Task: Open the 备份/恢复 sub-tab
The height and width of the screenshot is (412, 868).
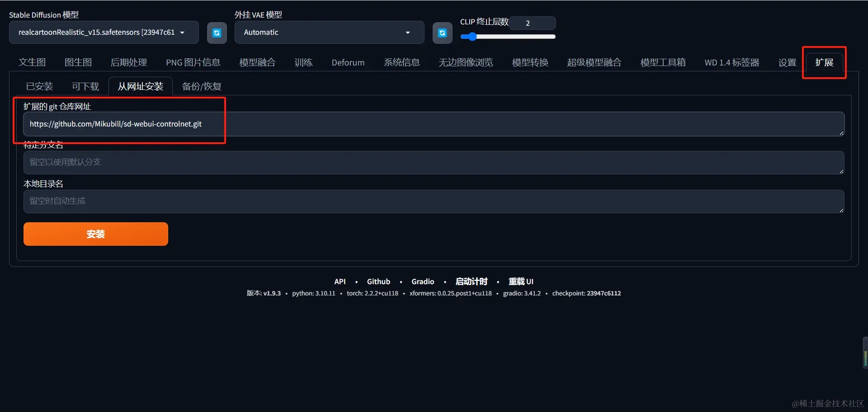Action: coord(202,86)
